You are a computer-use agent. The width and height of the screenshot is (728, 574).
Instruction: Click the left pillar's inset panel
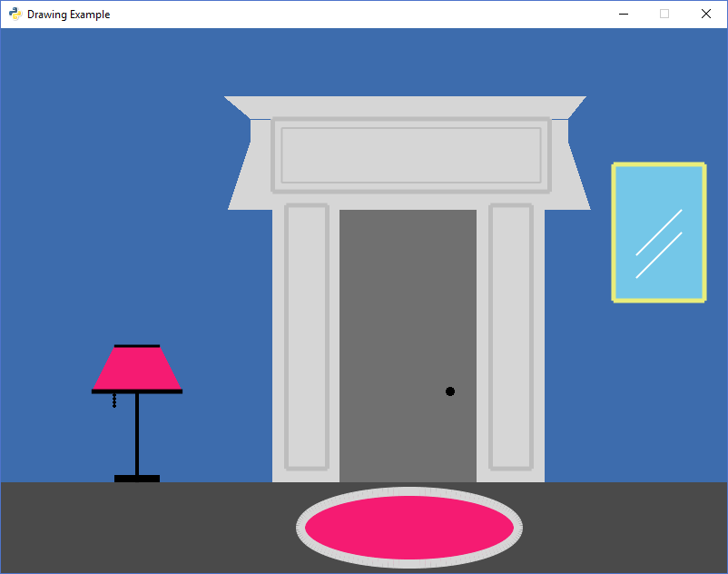[x=307, y=336]
